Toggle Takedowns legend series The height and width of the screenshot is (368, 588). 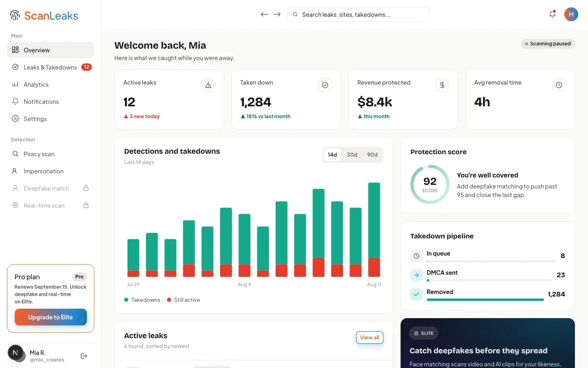coord(142,300)
